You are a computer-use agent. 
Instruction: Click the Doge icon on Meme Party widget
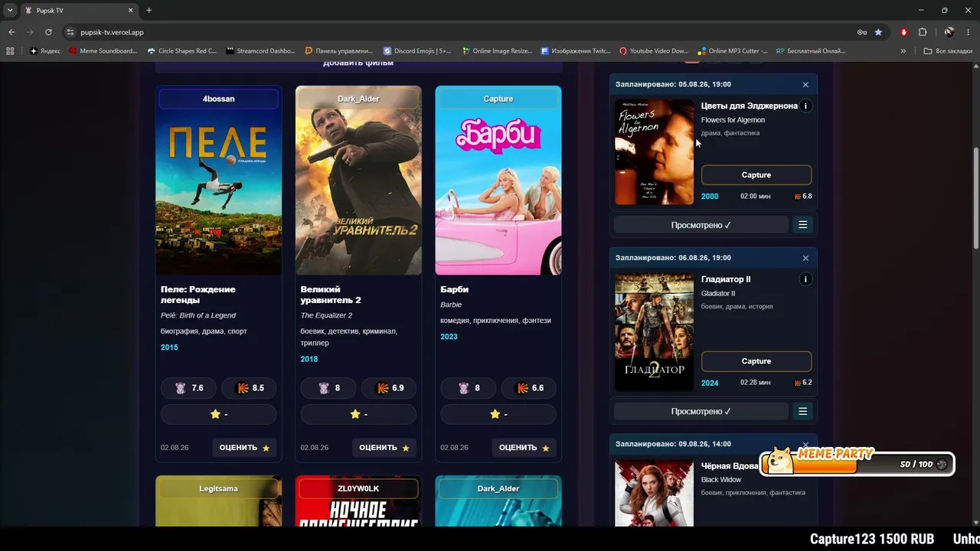click(x=781, y=461)
